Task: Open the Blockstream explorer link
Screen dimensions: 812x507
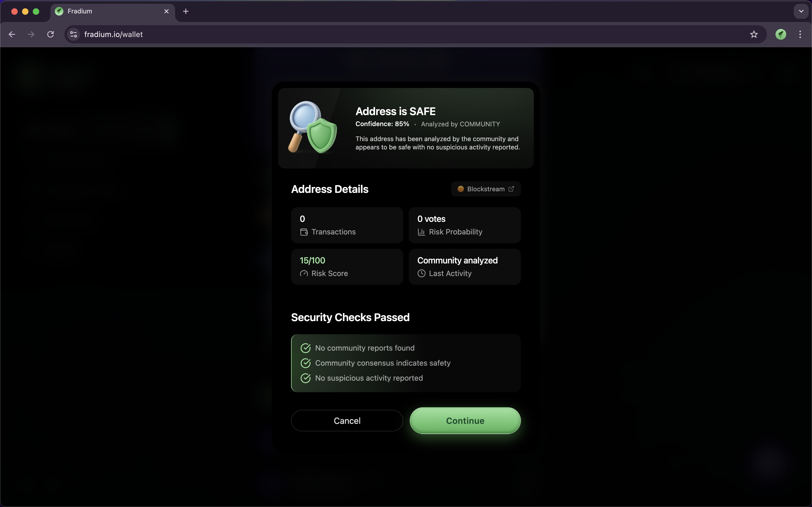Action: pos(485,189)
